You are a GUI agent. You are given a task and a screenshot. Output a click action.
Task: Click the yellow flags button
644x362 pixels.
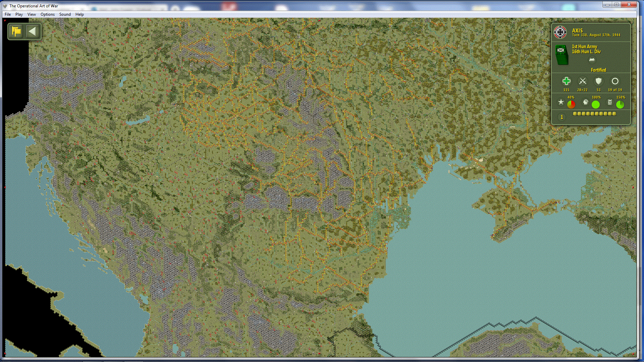(x=16, y=32)
